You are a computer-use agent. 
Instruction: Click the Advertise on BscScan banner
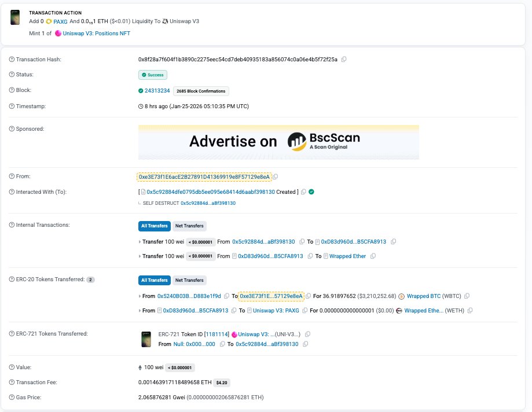[278, 142]
